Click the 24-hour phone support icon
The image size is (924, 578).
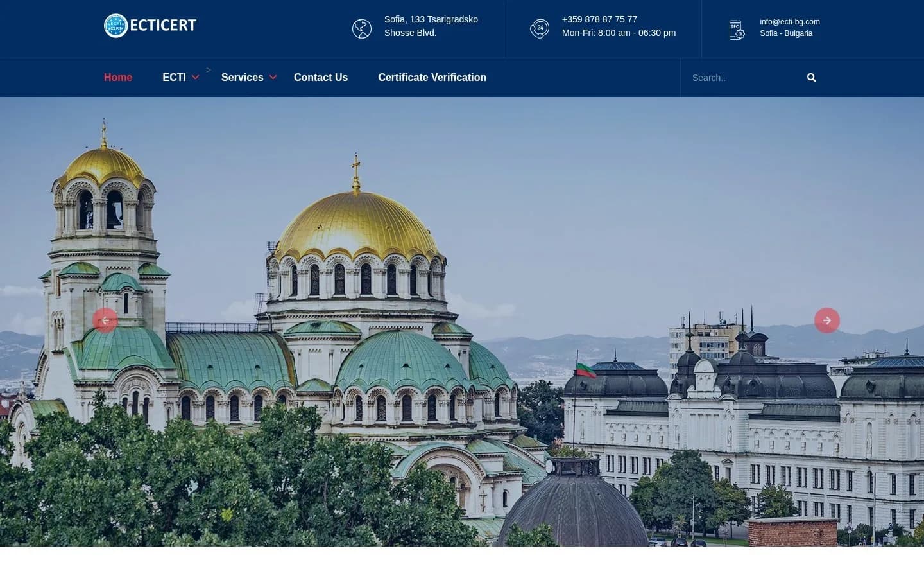tap(540, 29)
